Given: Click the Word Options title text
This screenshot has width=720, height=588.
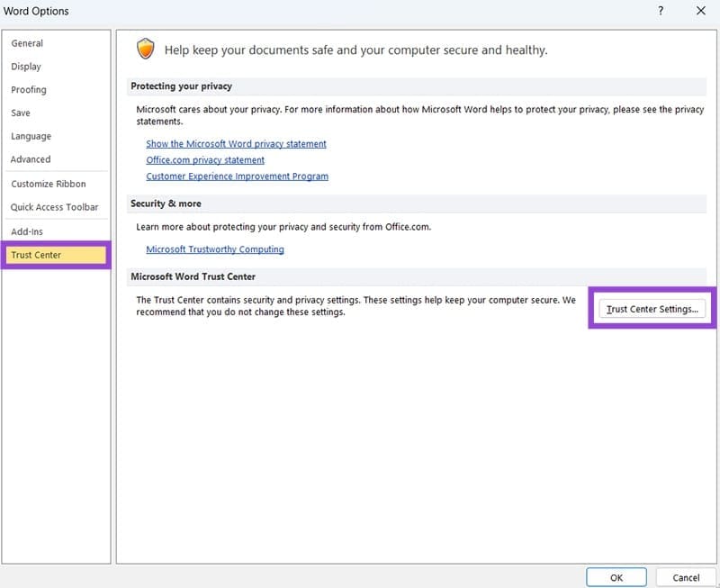Looking at the screenshot, I should pyautogui.click(x=36, y=11).
